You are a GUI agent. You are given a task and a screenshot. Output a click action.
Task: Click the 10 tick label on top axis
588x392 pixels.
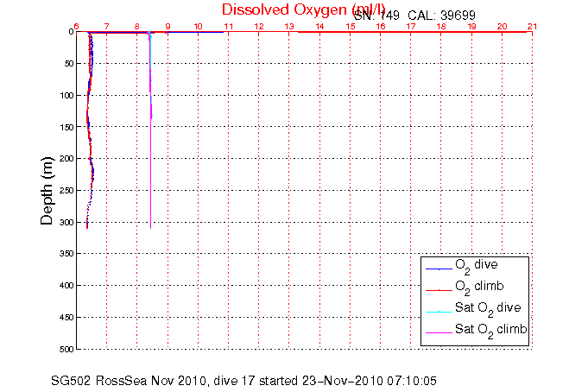click(x=198, y=26)
